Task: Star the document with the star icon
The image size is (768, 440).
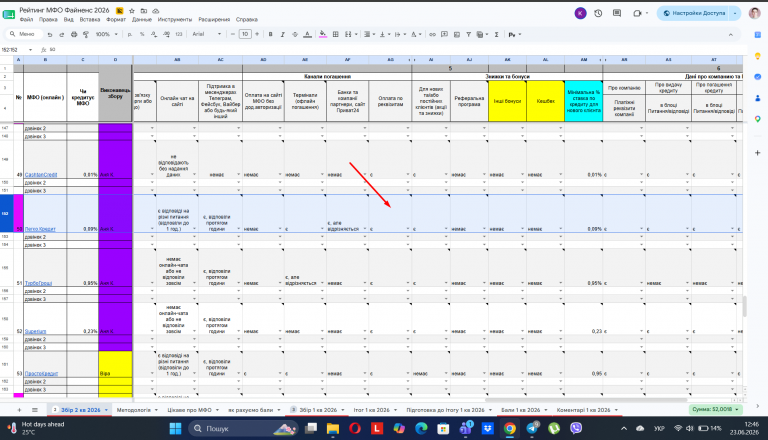Action: coord(132,10)
